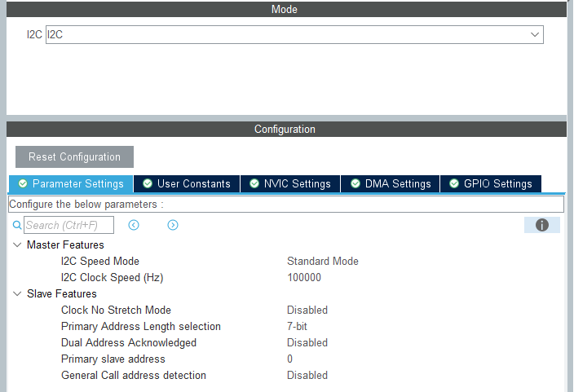Image resolution: width=574 pixels, height=392 pixels.
Task: Click the information icon button
Action: pyautogui.click(x=542, y=225)
